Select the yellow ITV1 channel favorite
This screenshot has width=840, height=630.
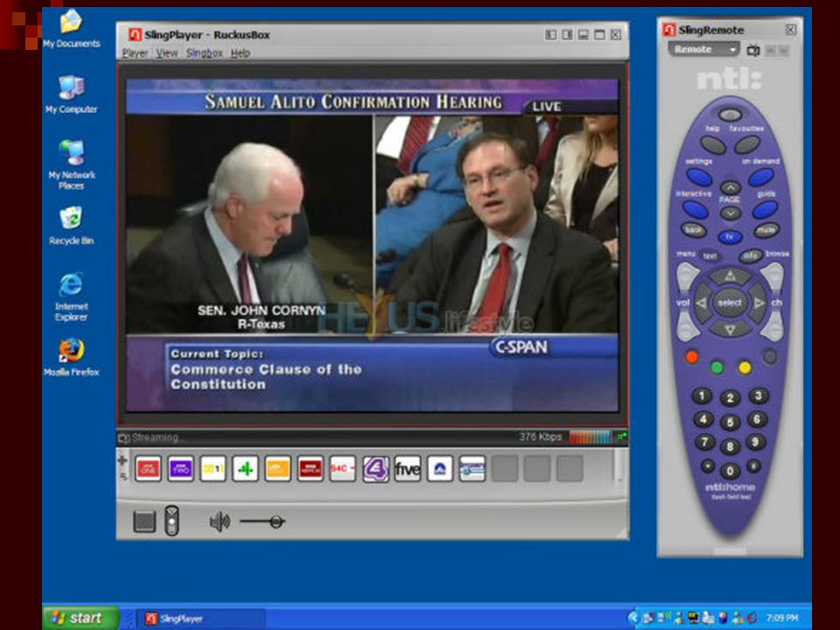(x=213, y=469)
